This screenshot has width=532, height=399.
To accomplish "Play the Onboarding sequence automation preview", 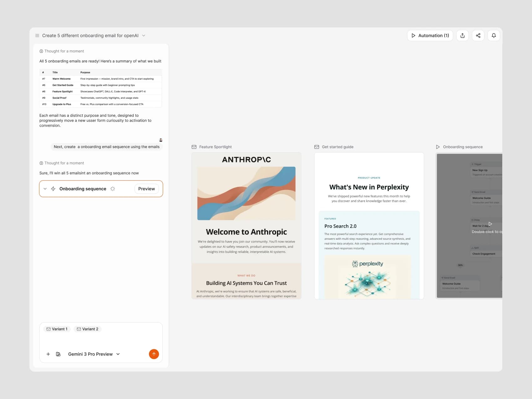I will click(490, 224).
